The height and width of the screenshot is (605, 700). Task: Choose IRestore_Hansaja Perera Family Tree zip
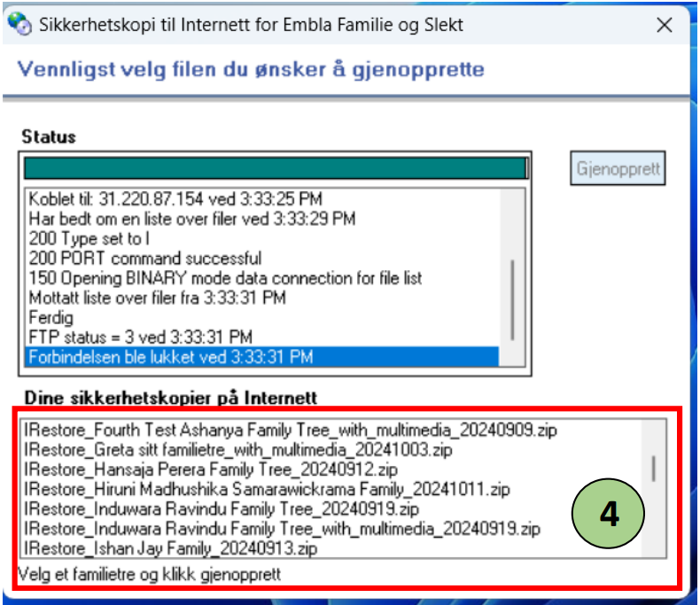(213, 469)
